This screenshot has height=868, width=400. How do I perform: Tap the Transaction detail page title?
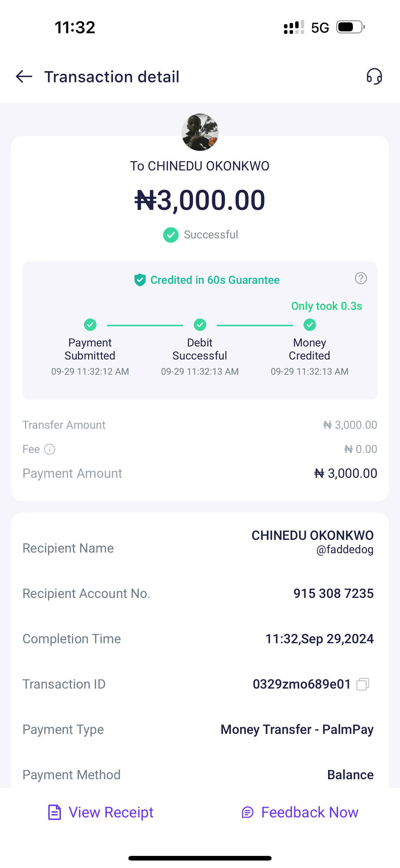112,77
